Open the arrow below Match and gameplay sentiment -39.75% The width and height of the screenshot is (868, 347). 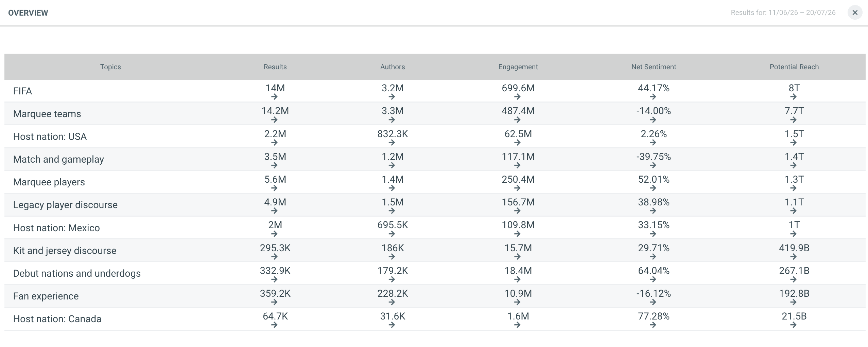click(653, 165)
